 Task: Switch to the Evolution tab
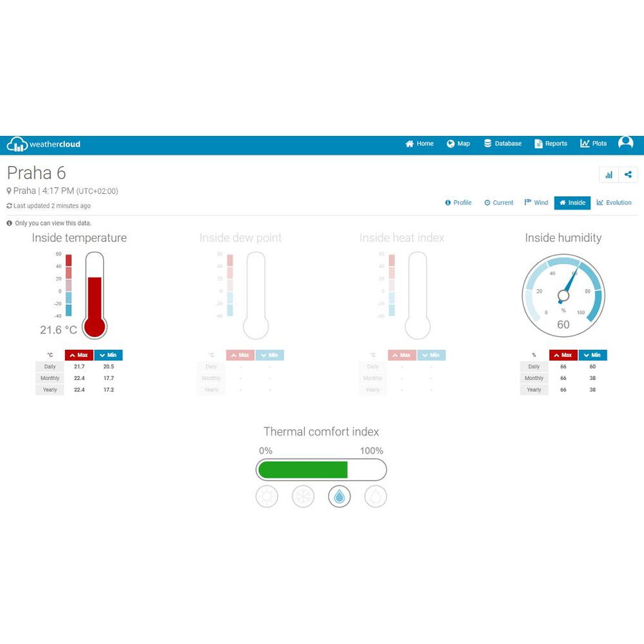(614, 203)
